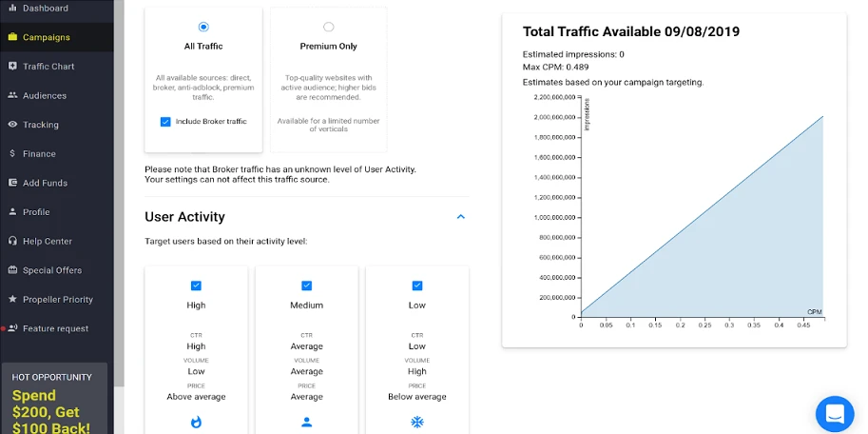Click the Add Funds wallet icon
The height and width of the screenshot is (434, 868).
12,183
